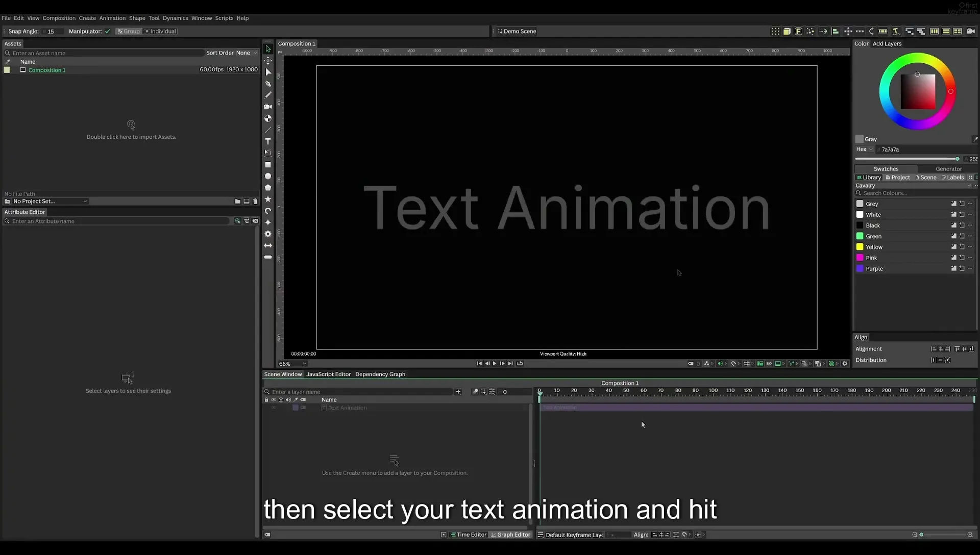Pick the Rectangle shape tool
Viewport: 980px width, 555px height.
(268, 165)
